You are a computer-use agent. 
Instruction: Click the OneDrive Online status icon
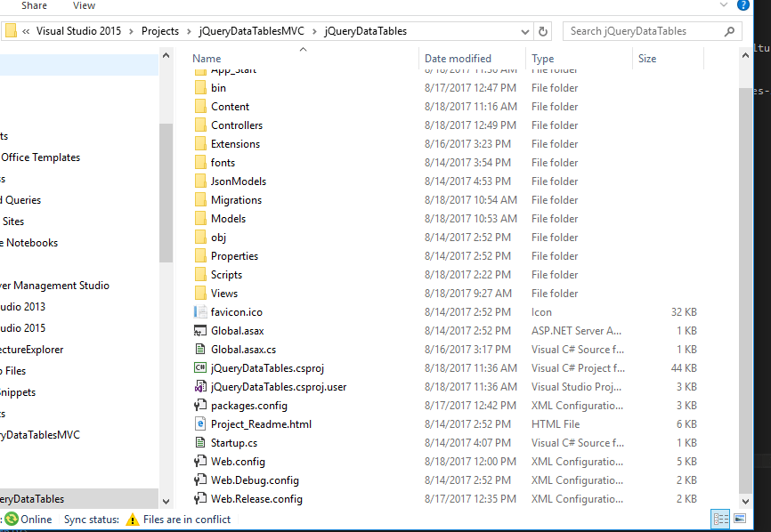pos(12,518)
